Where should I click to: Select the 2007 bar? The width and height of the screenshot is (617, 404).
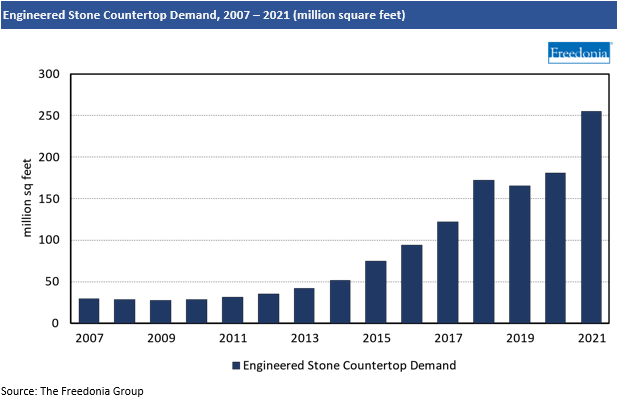coord(89,311)
